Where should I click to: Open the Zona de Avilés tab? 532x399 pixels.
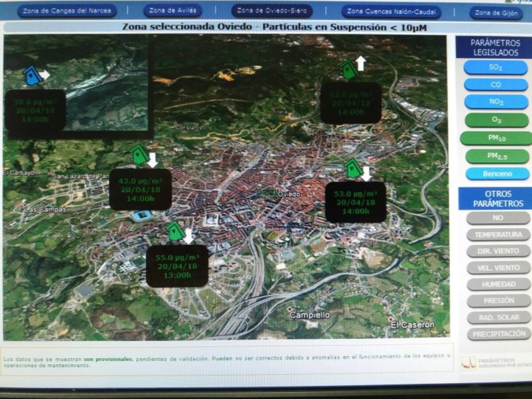[x=172, y=11]
